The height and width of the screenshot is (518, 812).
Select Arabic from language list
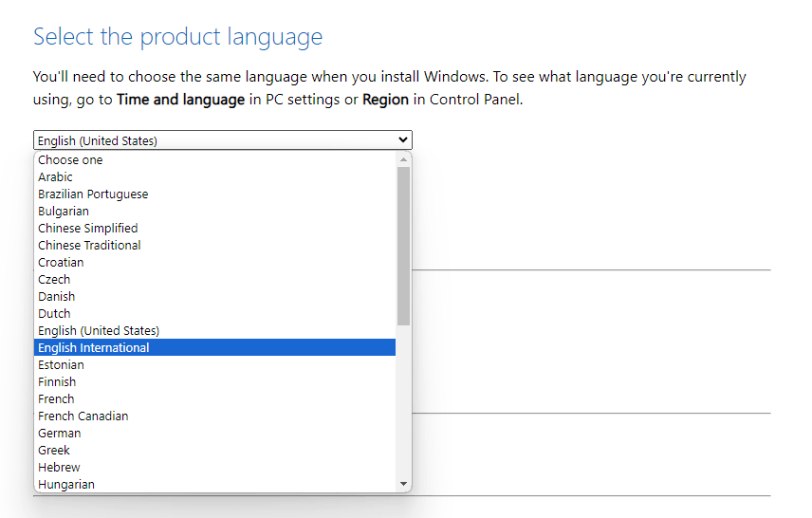tap(215, 177)
